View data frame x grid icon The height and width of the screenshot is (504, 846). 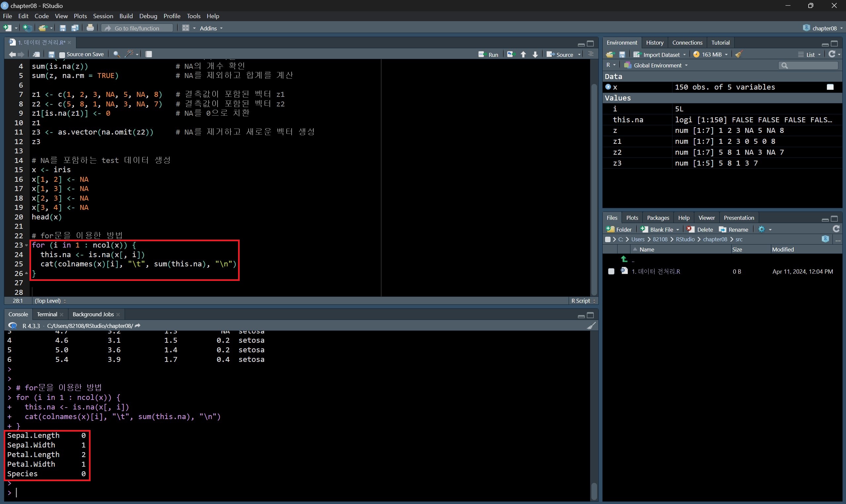830,87
